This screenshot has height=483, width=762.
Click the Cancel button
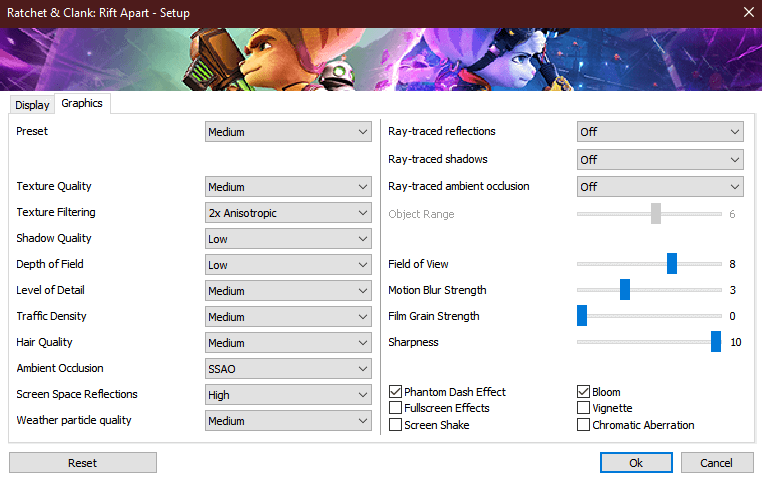click(717, 463)
